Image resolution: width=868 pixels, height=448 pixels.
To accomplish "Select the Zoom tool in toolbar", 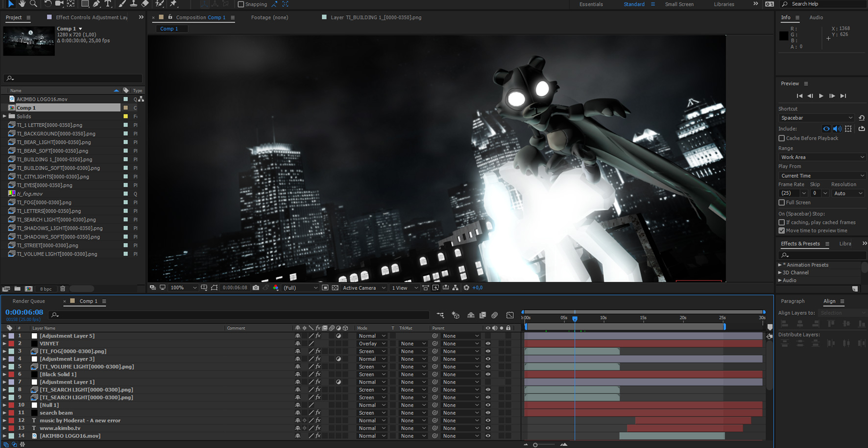I will click(x=33, y=4).
